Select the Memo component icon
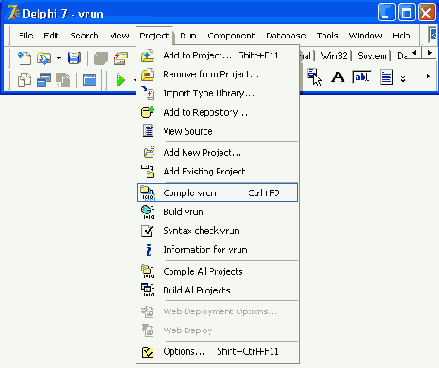 [386, 77]
